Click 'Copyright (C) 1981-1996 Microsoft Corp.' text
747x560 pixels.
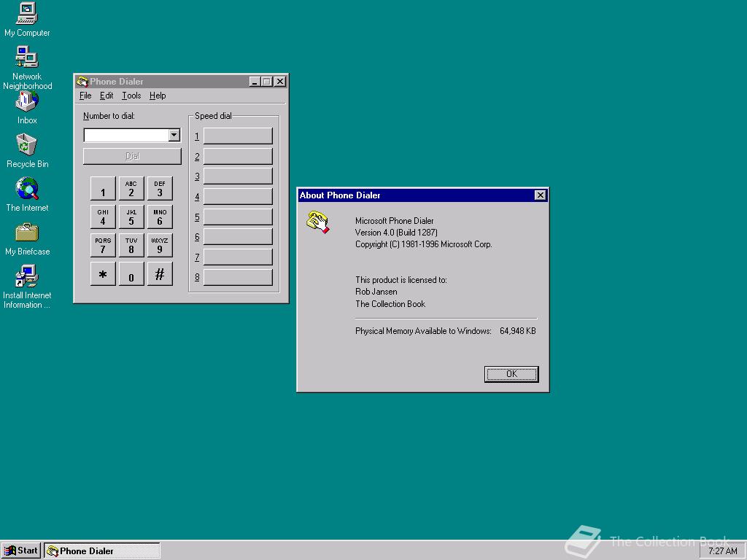(424, 244)
